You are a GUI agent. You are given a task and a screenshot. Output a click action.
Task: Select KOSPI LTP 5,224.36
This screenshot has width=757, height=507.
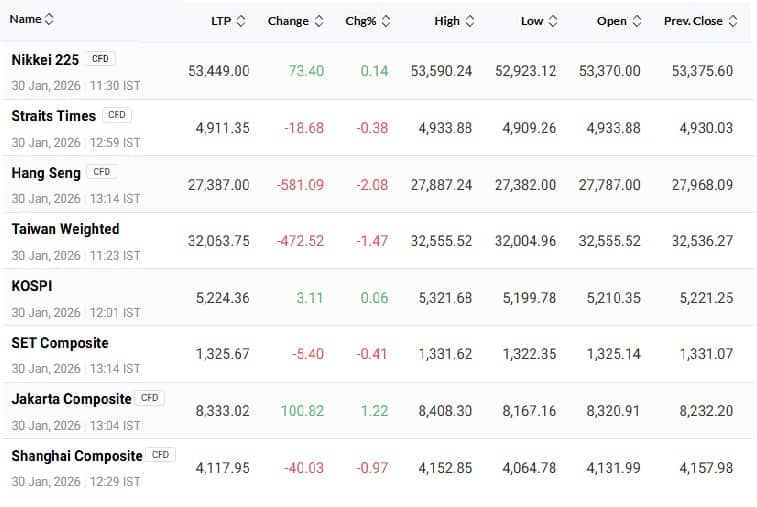click(223, 298)
